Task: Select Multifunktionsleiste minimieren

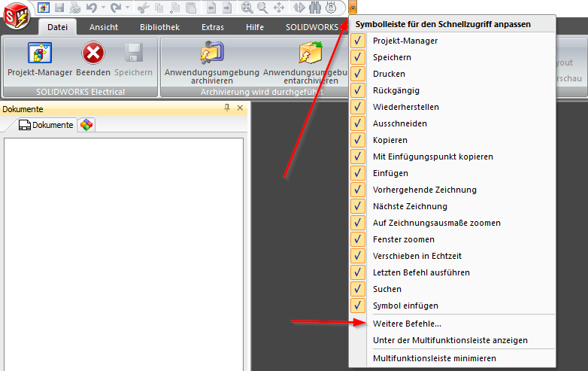Action: [435, 358]
